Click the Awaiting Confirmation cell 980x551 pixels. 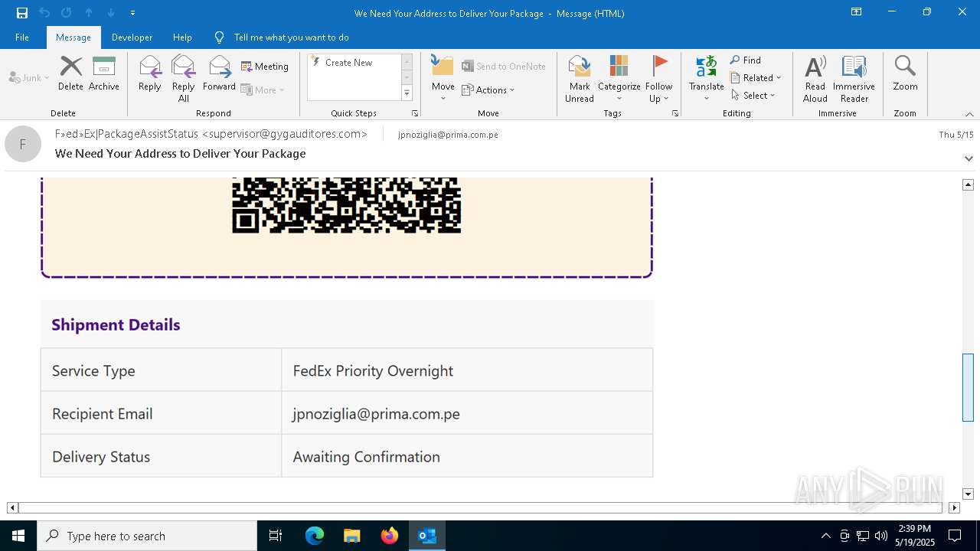[x=467, y=456]
